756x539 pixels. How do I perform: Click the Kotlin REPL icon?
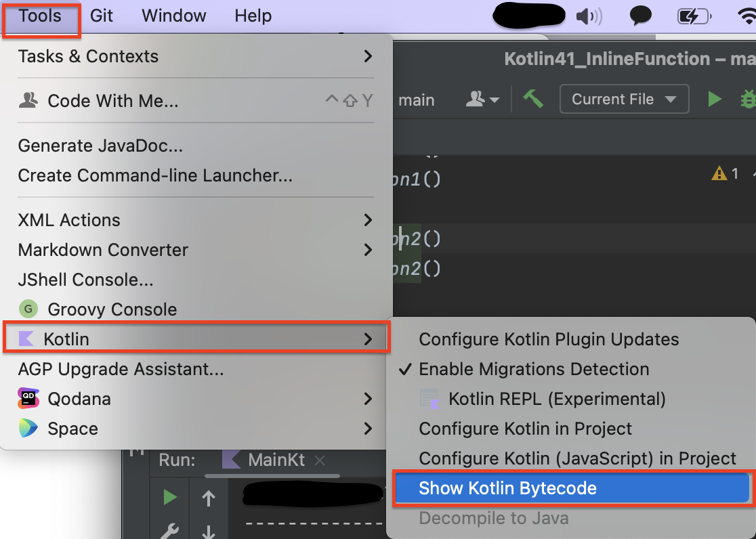(429, 399)
